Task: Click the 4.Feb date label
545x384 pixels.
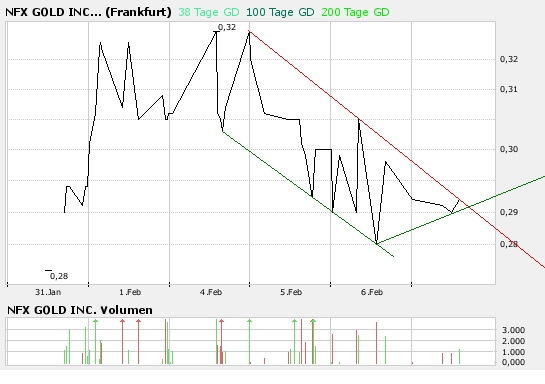Action: pyautogui.click(x=211, y=292)
